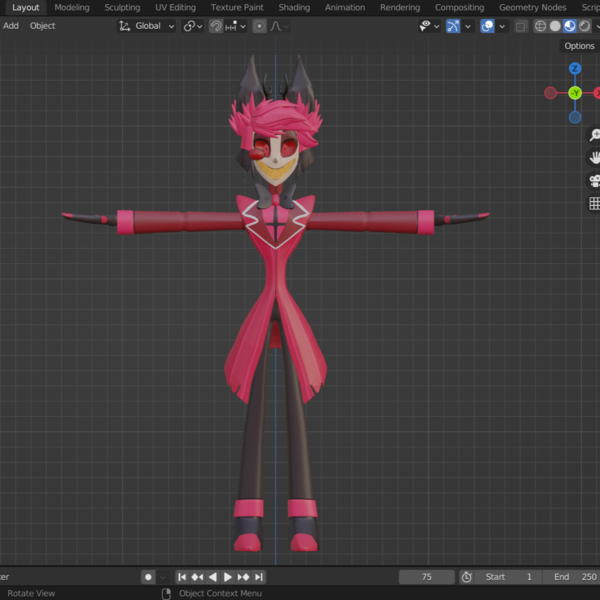Image resolution: width=600 pixels, height=600 pixels.
Task: Click the negative Z axis blue circle
Action: click(575, 117)
